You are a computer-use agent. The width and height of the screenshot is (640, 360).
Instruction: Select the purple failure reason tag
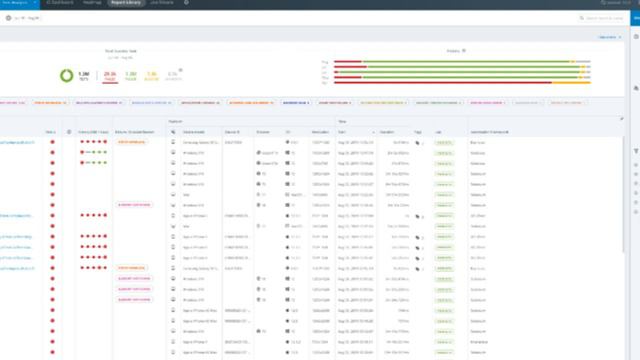[x=98, y=103]
